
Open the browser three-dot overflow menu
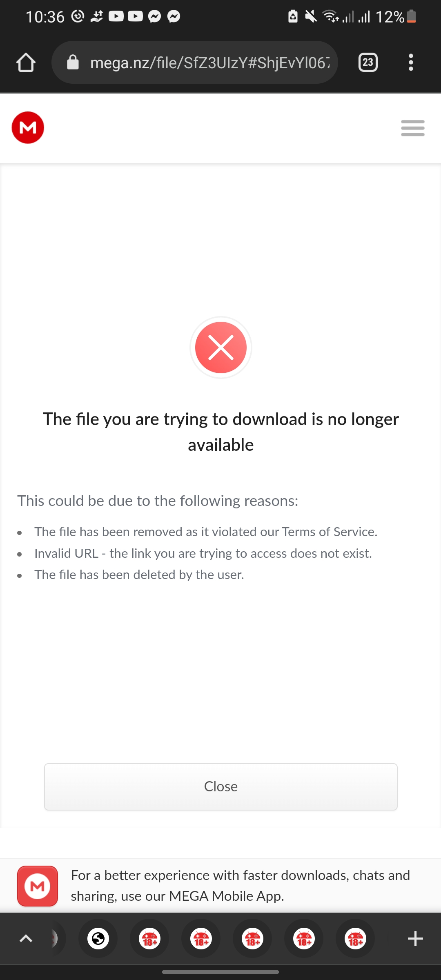click(x=411, y=62)
